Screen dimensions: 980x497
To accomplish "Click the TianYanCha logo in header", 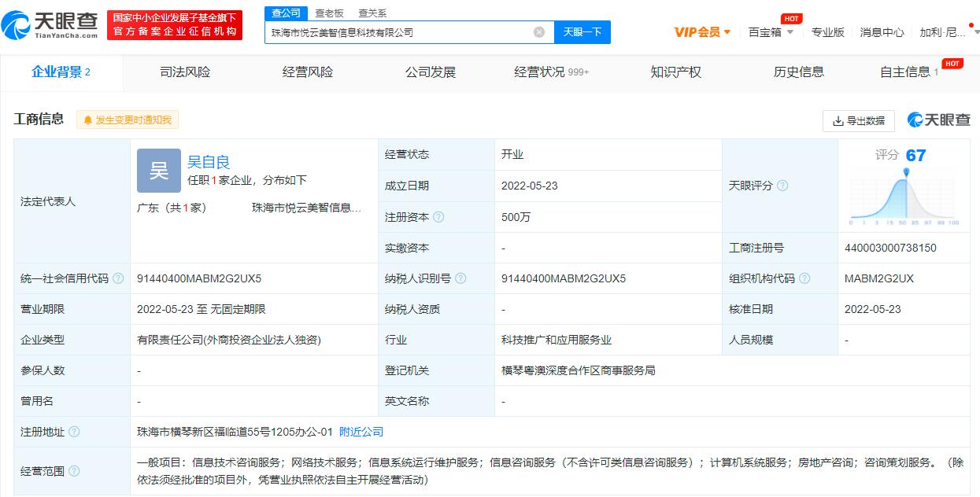I will coord(50,25).
